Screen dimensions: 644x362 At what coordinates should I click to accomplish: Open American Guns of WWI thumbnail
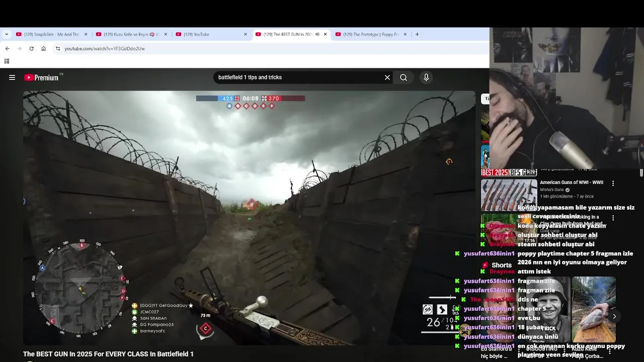tap(509, 195)
